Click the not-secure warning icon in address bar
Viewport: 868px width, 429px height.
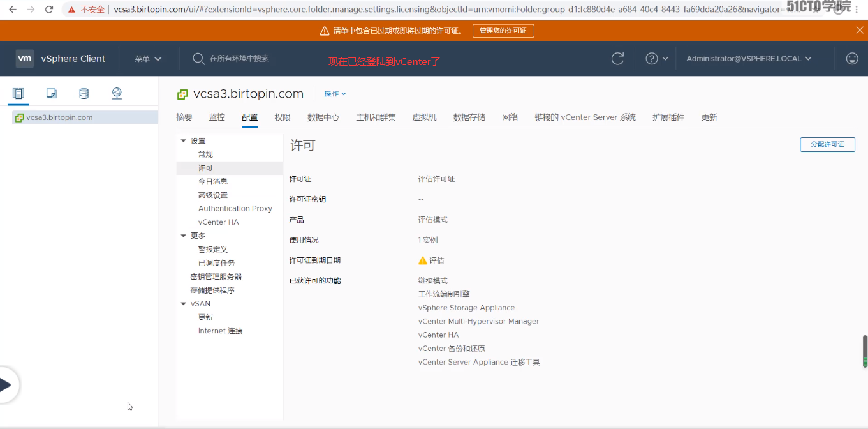click(71, 10)
